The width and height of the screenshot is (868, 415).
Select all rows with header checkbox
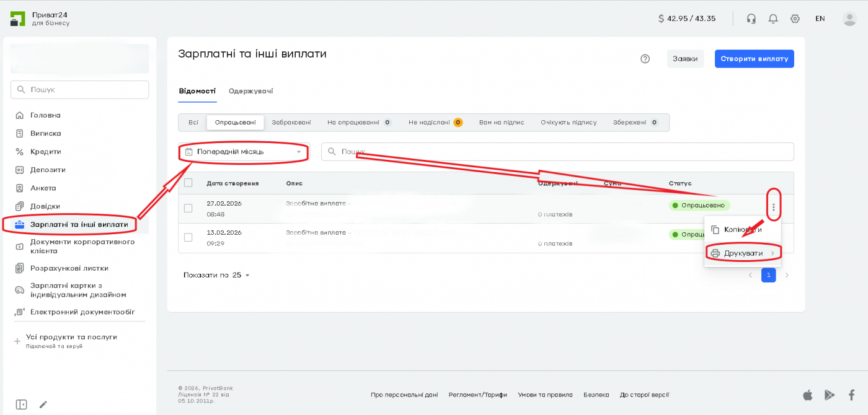pyautogui.click(x=188, y=183)
